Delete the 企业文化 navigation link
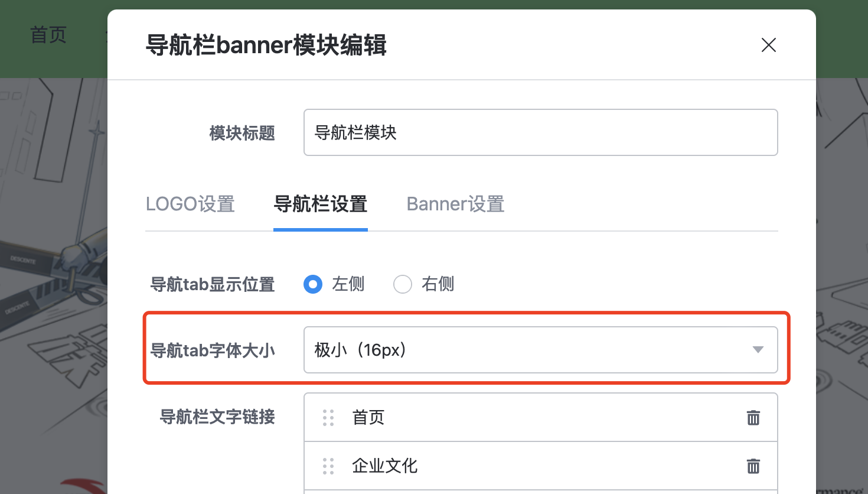Viewport: 868px width, 494px height. pos(753,466)
